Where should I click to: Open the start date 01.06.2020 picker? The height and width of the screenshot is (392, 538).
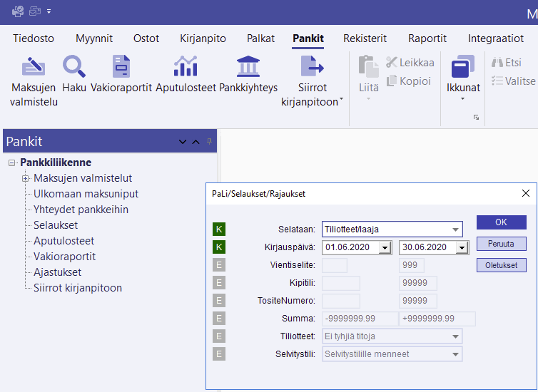coord(385,247)
